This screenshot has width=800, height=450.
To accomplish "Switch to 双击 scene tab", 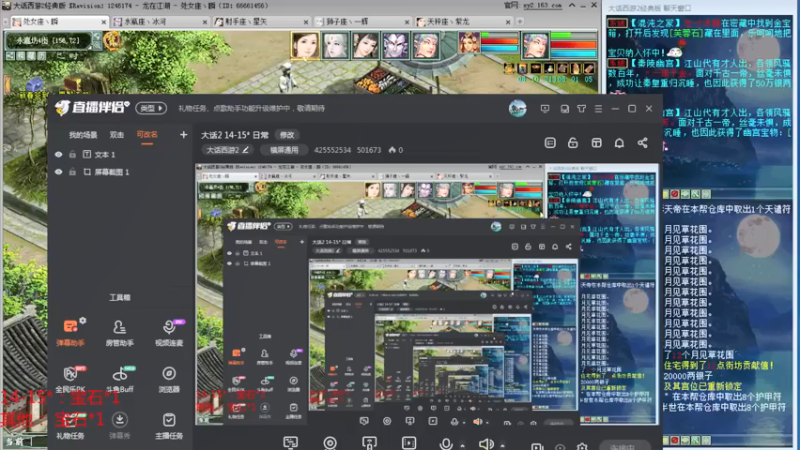I will coord(117,135).
